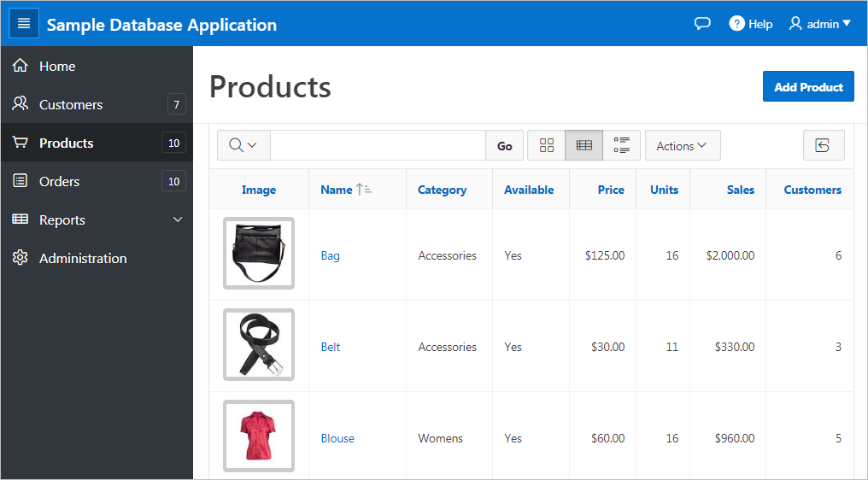868x480 pixels.
Task: Open search column selector magnifier dropdown
Action: point(243,146)
